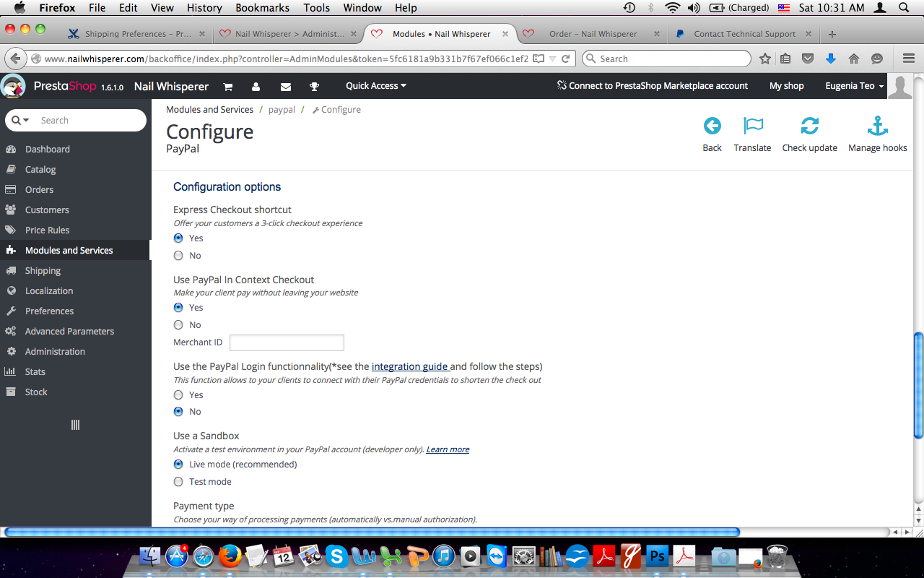Open the envelope messages icon in header

click(x=286, y=87)
